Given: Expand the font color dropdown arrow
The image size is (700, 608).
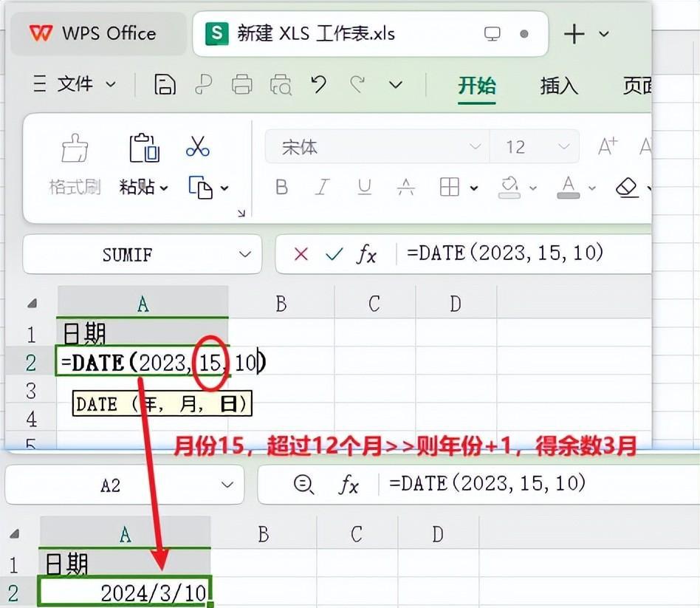Looking at the screenshot, I should [x=592, y=188].
